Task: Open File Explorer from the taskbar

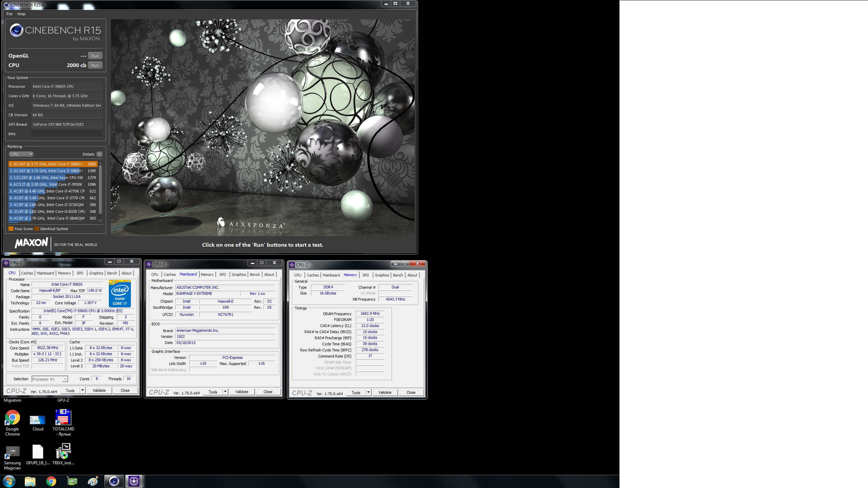Action: (x=30, y=481)
